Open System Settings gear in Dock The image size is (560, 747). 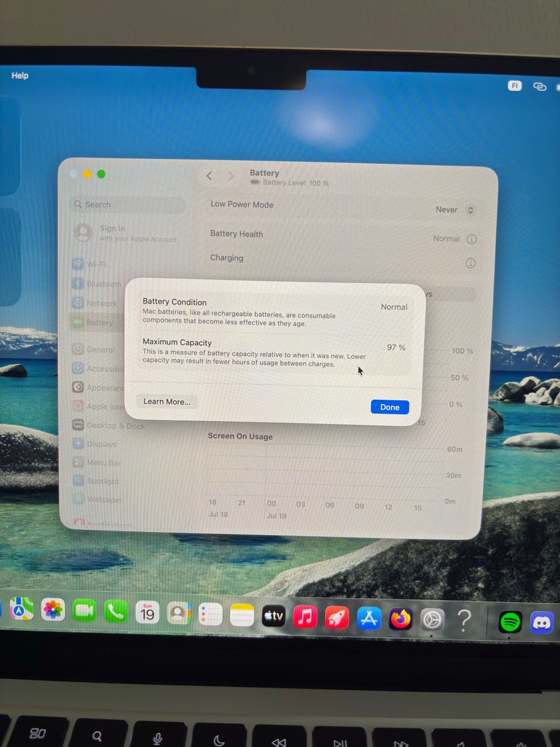click(x=432, y=619)
